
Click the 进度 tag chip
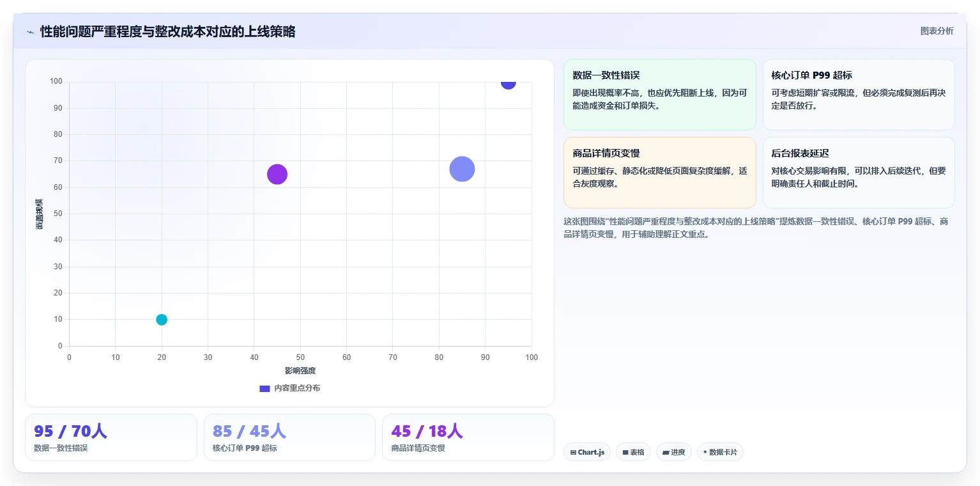pyautogui.click(x=674, y=452)
